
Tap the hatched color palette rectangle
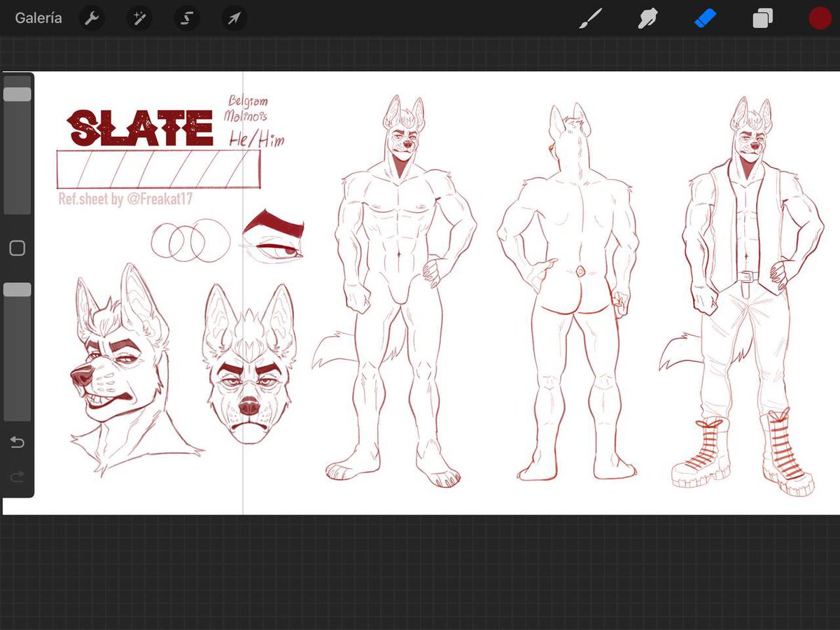(x=158, y=169)
